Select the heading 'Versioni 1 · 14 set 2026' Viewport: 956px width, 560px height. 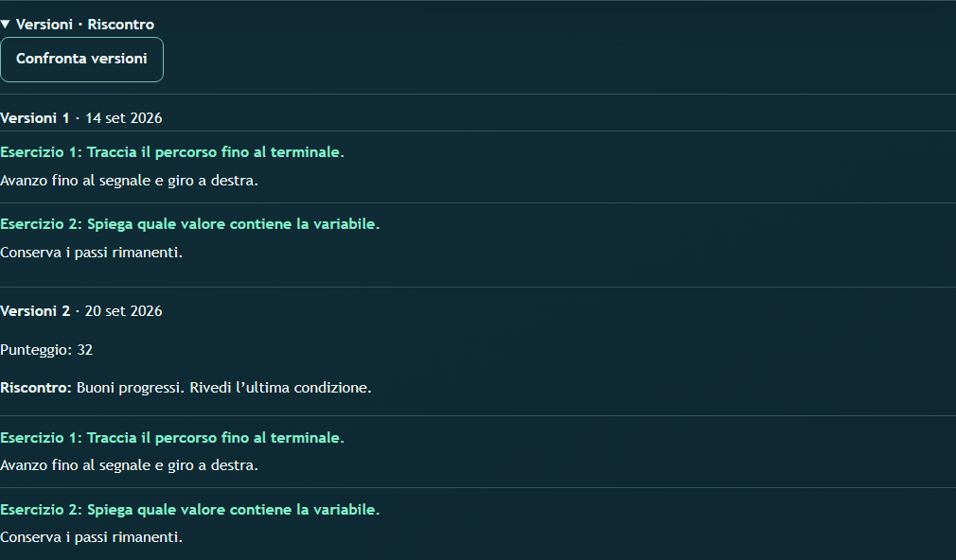point(81,118)
